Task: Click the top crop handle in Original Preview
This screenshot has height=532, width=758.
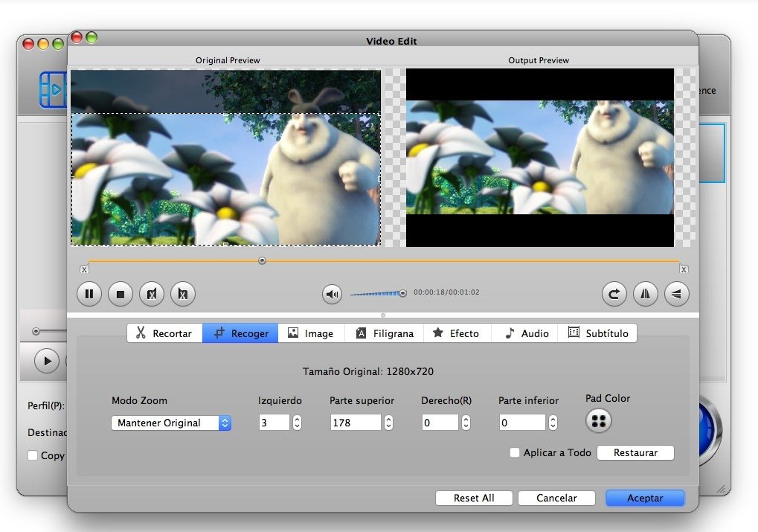Action: tap(225, 114)
